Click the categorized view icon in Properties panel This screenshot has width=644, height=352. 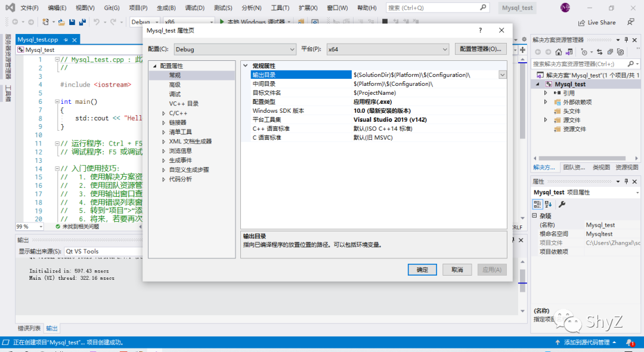point(537,204)
